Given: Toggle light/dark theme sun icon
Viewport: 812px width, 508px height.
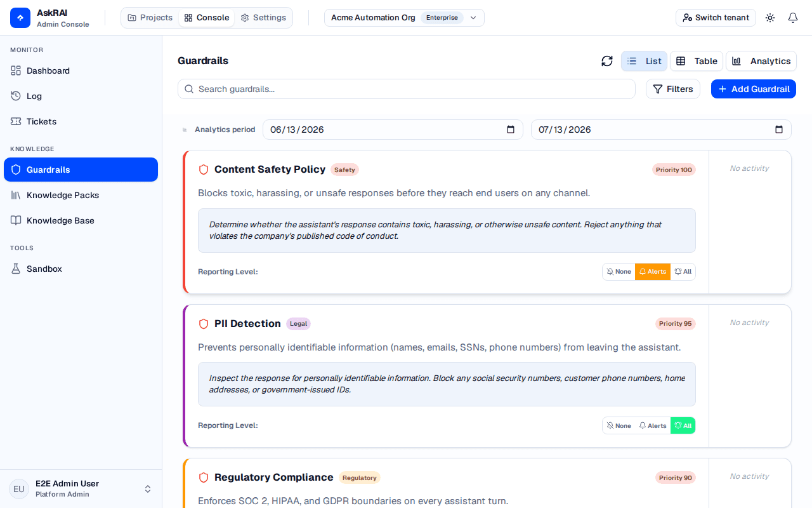Looking at the screenshot, I should [x=770, y=18].
